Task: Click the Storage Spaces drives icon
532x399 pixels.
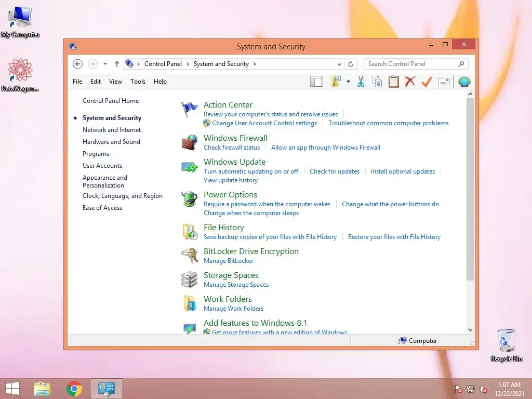Action: [189, 279]
